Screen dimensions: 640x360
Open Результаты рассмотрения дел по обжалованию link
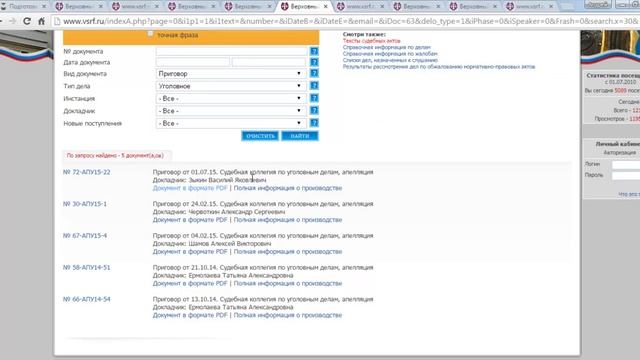[439, 67]
